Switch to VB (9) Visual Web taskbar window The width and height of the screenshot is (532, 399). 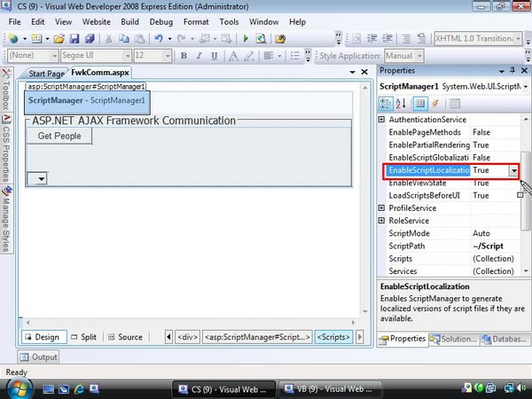tap(330, 389)
